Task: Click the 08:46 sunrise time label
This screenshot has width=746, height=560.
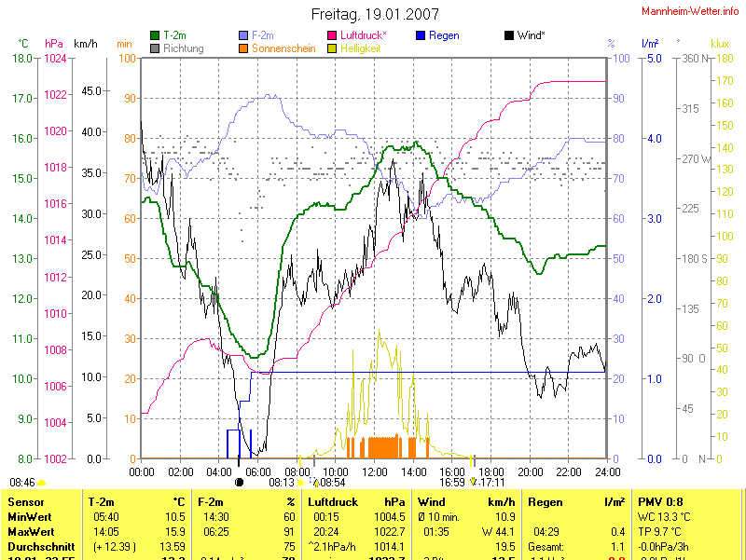Action: point(21,483)
